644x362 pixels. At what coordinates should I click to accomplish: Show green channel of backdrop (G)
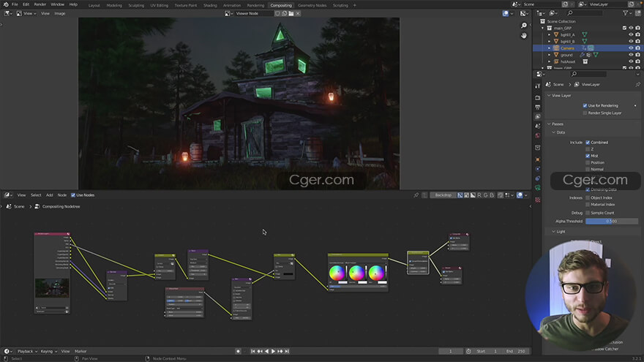coord(485,195)
